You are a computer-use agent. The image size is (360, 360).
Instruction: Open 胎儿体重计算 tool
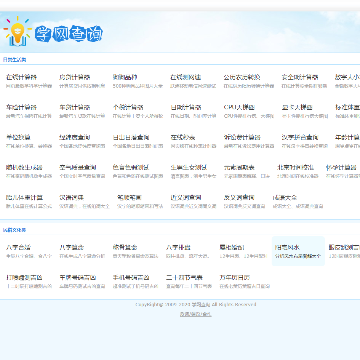point(24,198)
